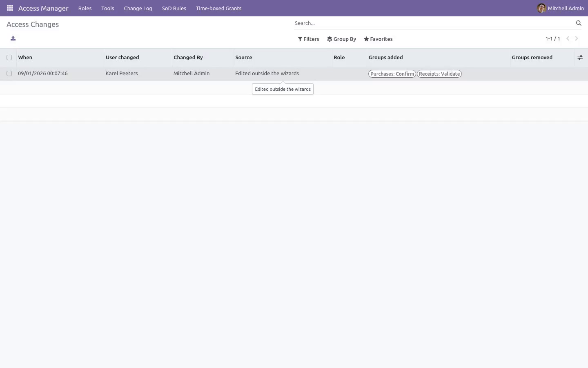Image resolution: width=588 pixels, height=368 pixels.
Task: Click Mitchell Admin avatar picture
Action: click(x=541, y=8)
